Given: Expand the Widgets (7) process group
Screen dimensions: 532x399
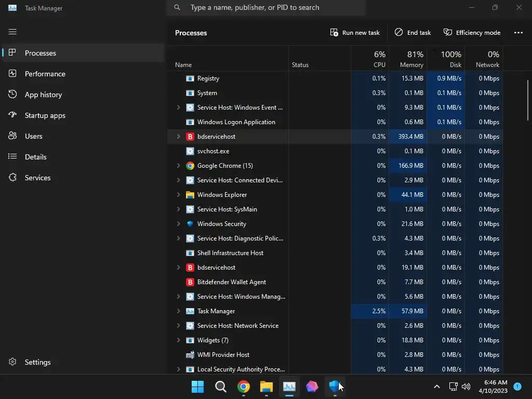Looking at the screenshot, I should [179, 340].
